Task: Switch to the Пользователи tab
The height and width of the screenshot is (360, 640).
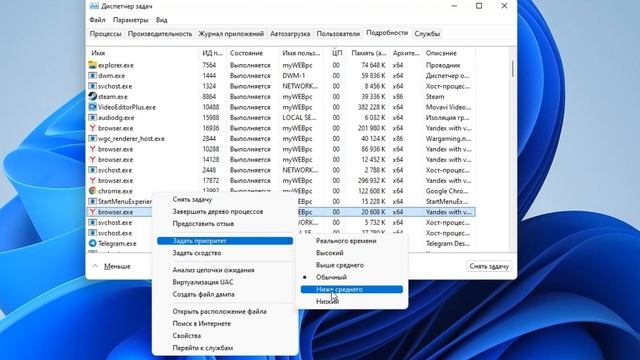Action: click(338, 34)
